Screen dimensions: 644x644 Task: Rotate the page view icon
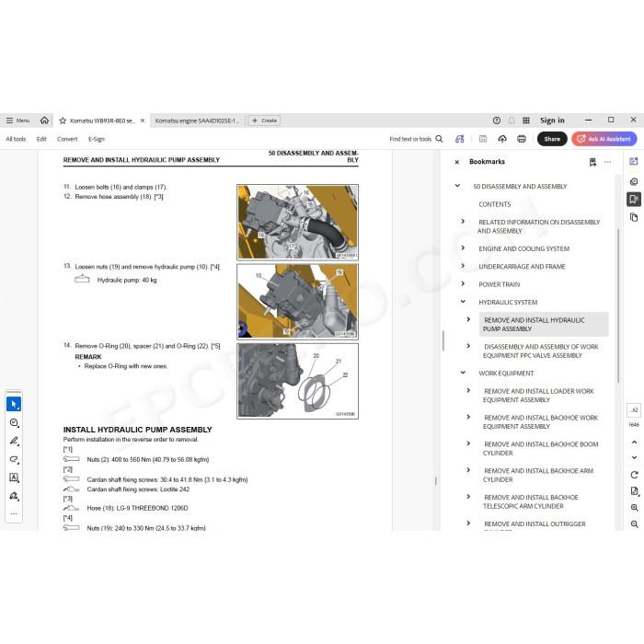634,475
